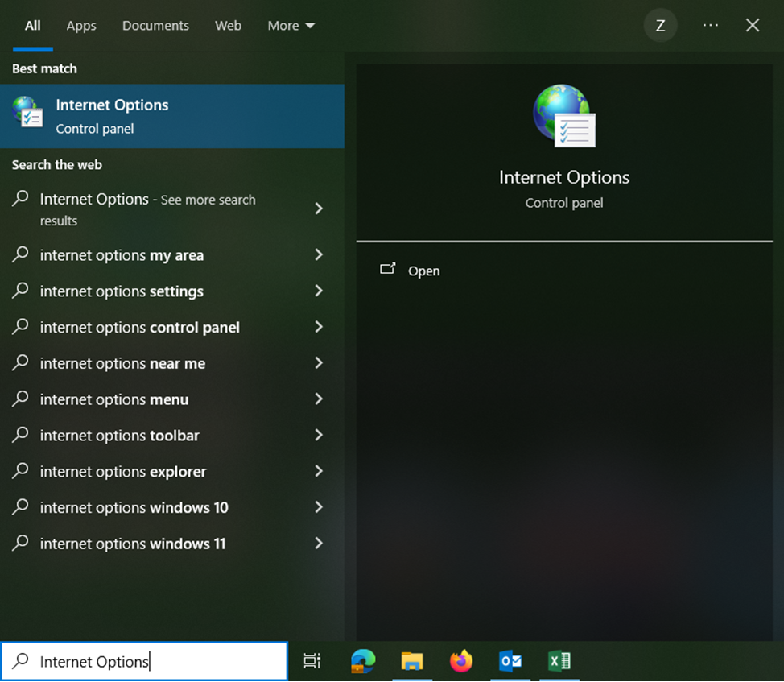Image resolution: width=784 pixels, height=682 pixels.
Task: Select Internet Options best match result
Action: click(172, 116)
